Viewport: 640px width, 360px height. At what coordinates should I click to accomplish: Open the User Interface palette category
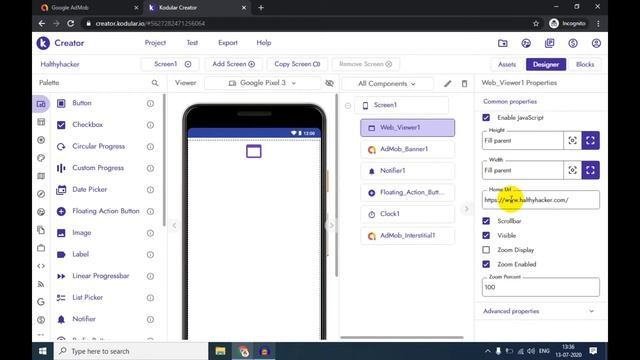pyautogui.click(x=41, y=104)
